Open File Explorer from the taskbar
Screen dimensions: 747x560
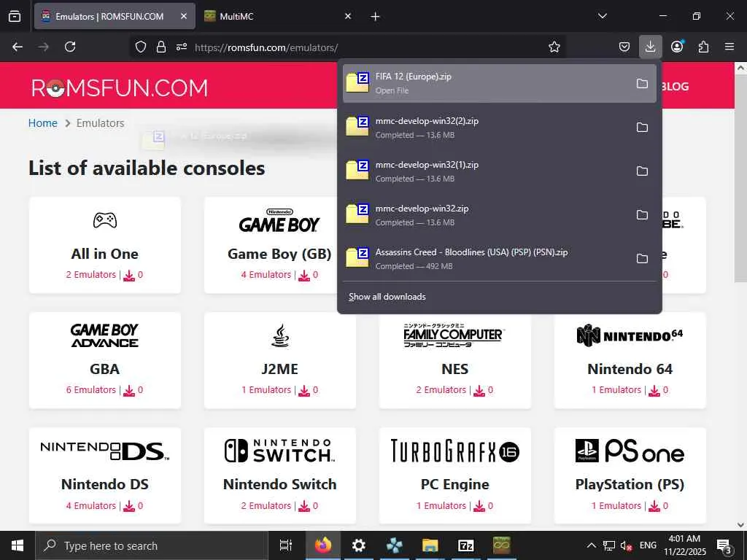pos(430,545)
